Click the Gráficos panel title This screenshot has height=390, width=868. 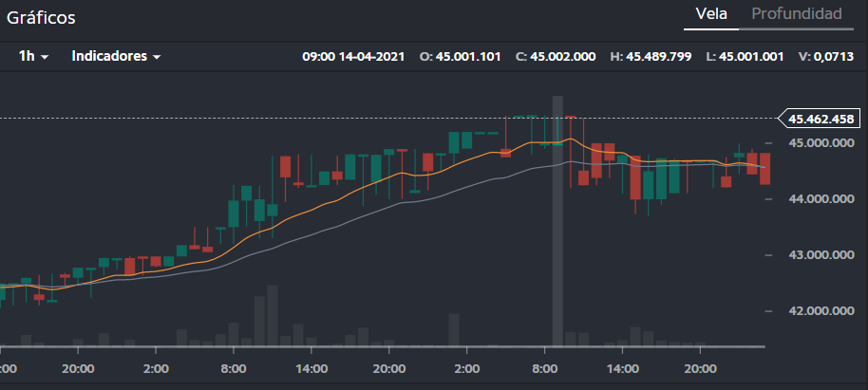41,18
